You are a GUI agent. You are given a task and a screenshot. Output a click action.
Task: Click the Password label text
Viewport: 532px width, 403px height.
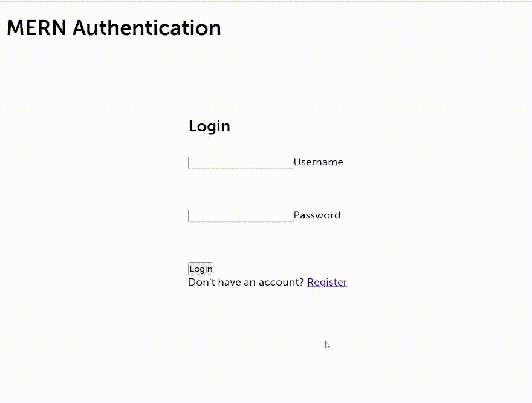coord(317,215)
